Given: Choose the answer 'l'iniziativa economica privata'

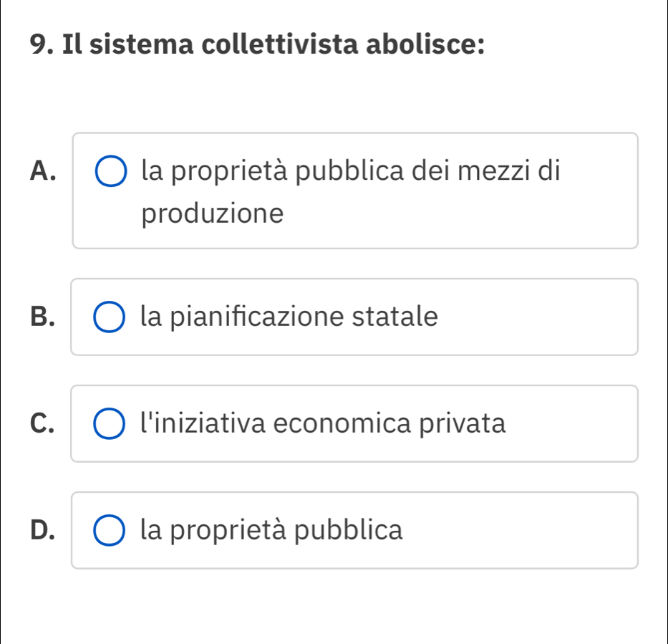Looking at the screenshot, I should point(324,423).
